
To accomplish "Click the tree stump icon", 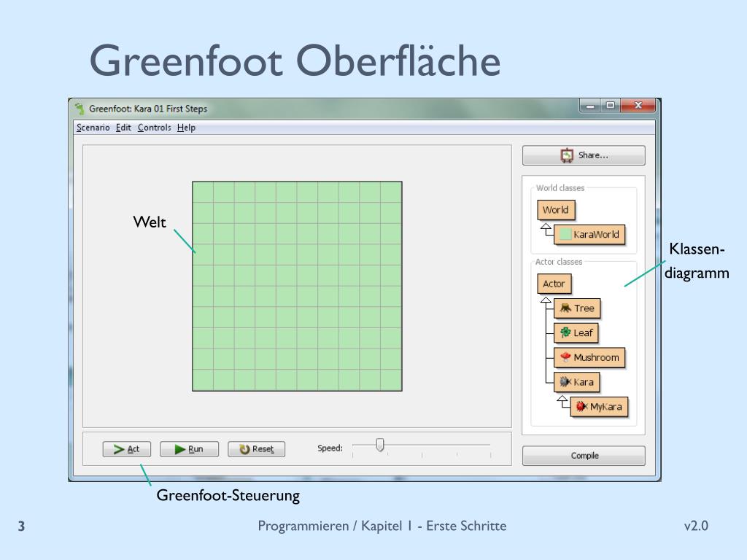I will (565, 308).
